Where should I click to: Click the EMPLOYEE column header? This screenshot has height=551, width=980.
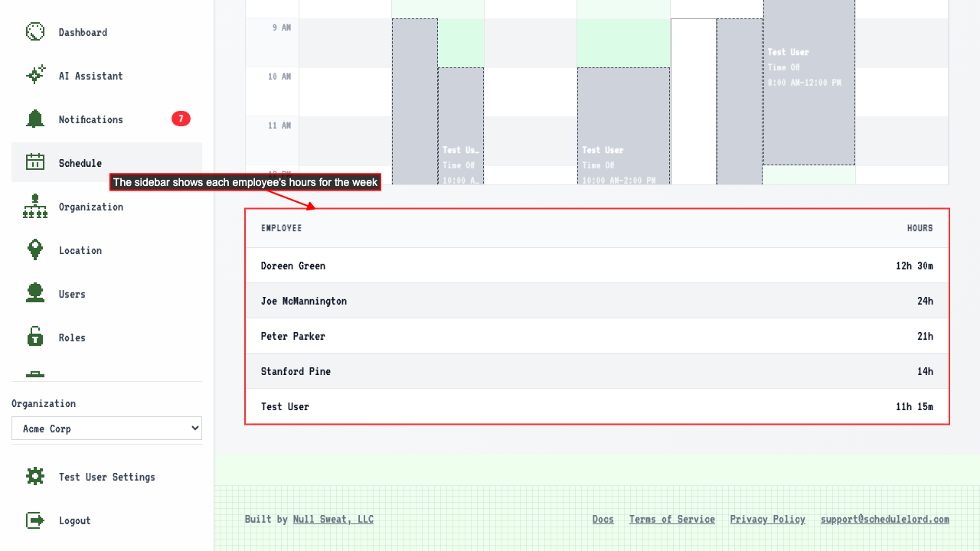[281, 228]
